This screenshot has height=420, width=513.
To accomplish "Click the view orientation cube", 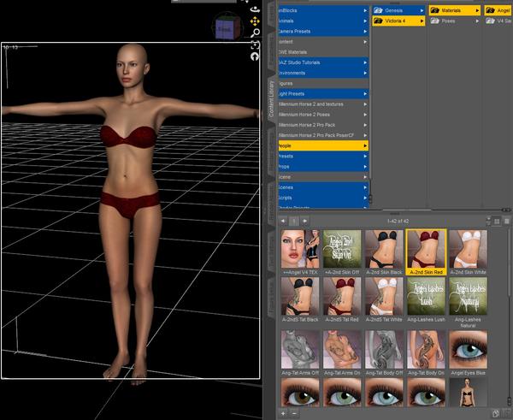I will click(227, 27).
